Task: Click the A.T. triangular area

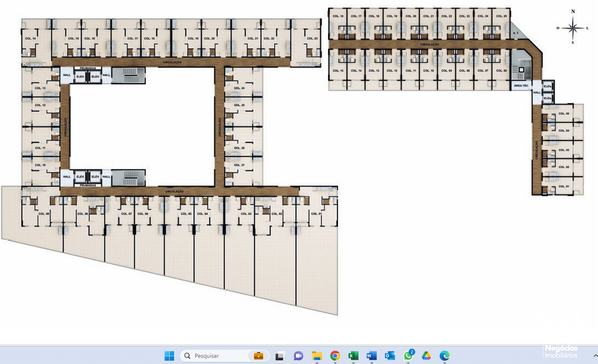Action: [x=516, y=33]
